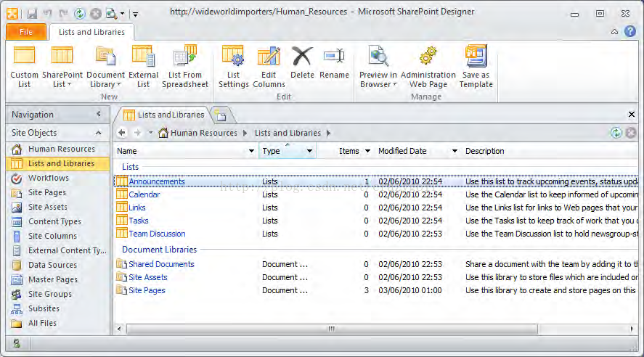
Task: Open the Help icon
Action: pyautogui.click(x=629, y=31)
